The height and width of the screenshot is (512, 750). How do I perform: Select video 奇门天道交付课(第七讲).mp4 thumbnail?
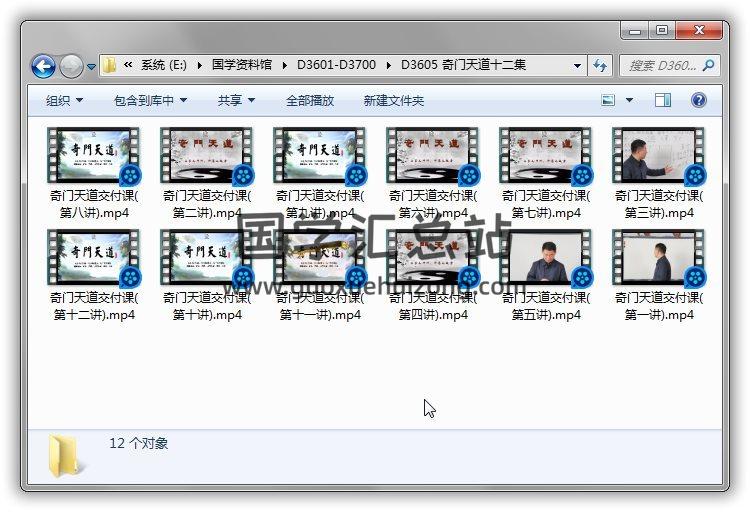point(545,156)
